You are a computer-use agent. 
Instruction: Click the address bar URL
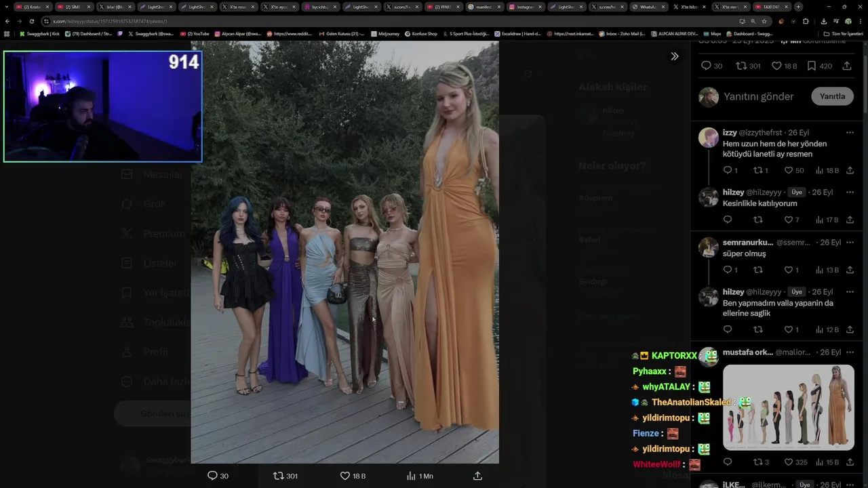(x=110, y=21)
